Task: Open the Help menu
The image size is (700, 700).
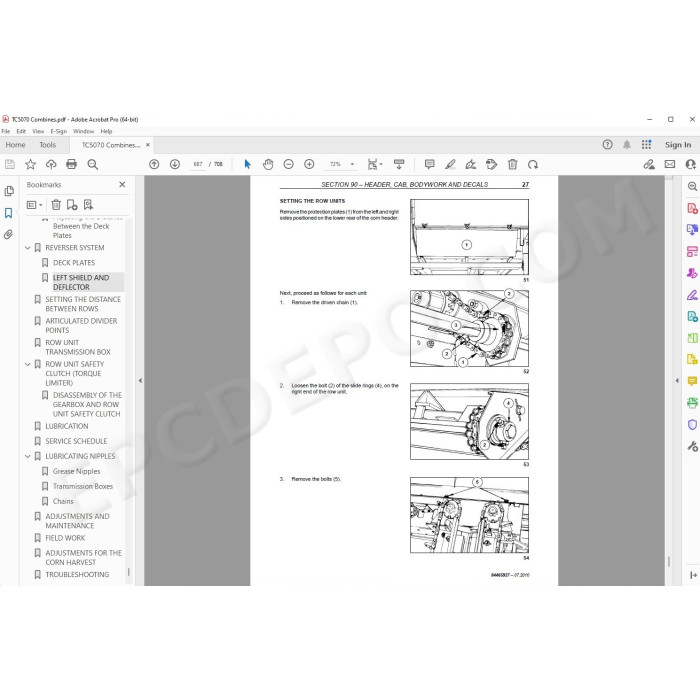Action: [x=106, y=131]
